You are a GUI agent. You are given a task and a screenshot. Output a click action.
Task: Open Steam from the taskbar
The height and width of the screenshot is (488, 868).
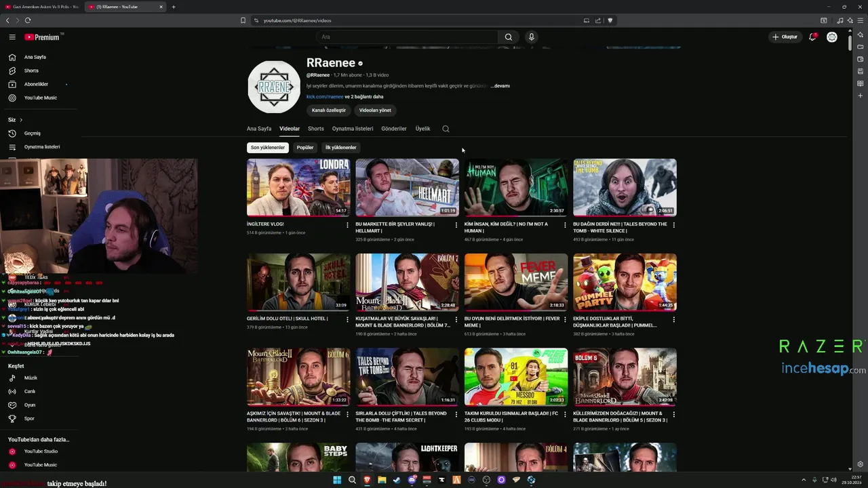(397, 480)
